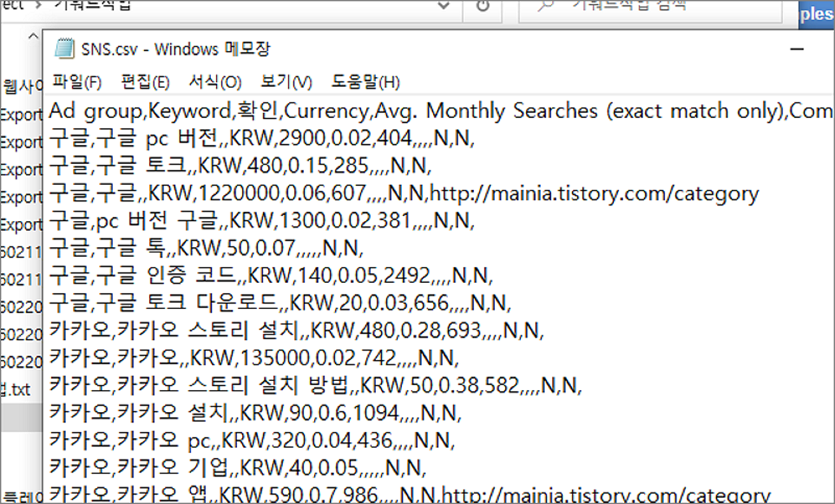Open the 서식(O) menu
The width and height of the screenshot is (835, 504).
point(215,82)
